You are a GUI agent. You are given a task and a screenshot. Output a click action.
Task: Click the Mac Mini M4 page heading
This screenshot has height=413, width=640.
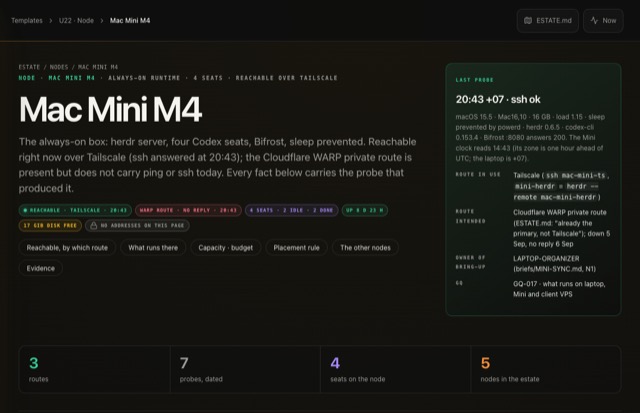[x=110, y=109]
